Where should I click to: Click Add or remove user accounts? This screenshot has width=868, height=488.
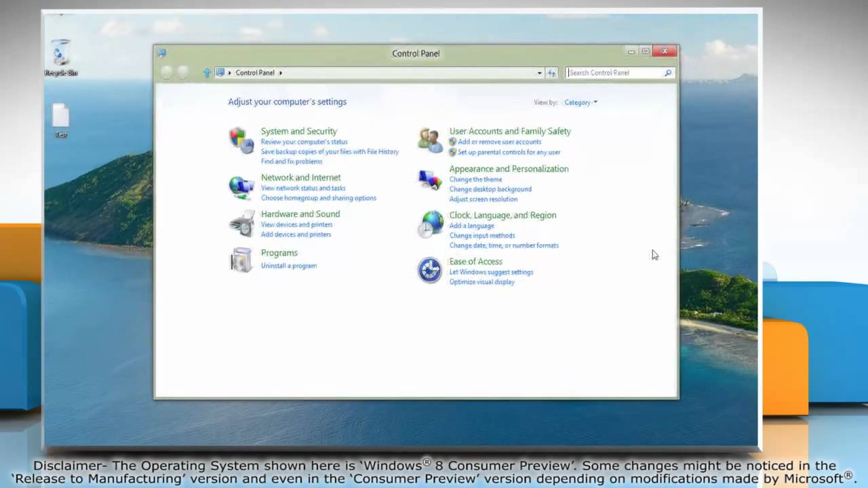500,142
